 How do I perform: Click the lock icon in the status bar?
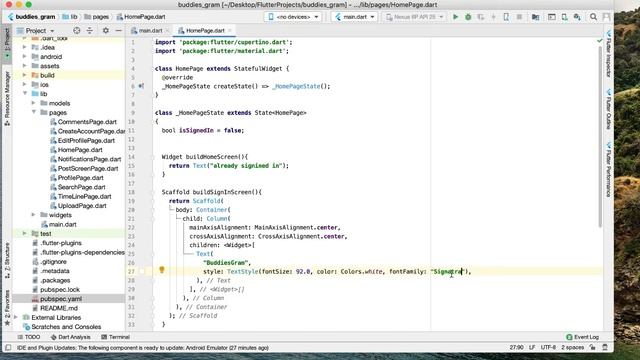592,347
